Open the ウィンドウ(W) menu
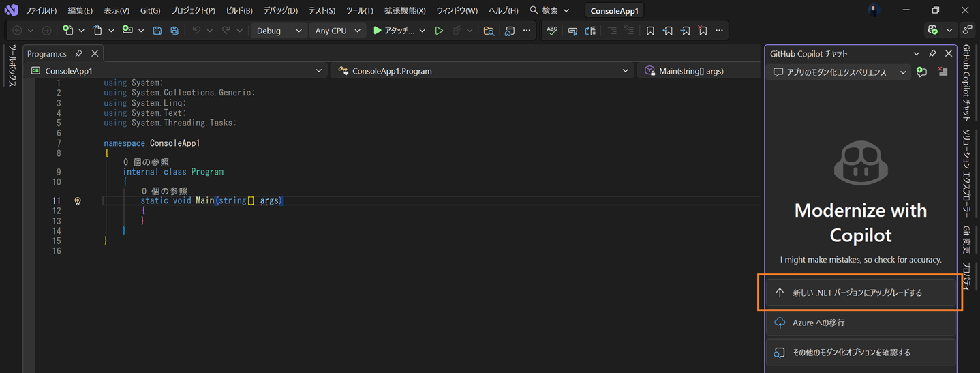980x373 pixels. tap(457, 10)
